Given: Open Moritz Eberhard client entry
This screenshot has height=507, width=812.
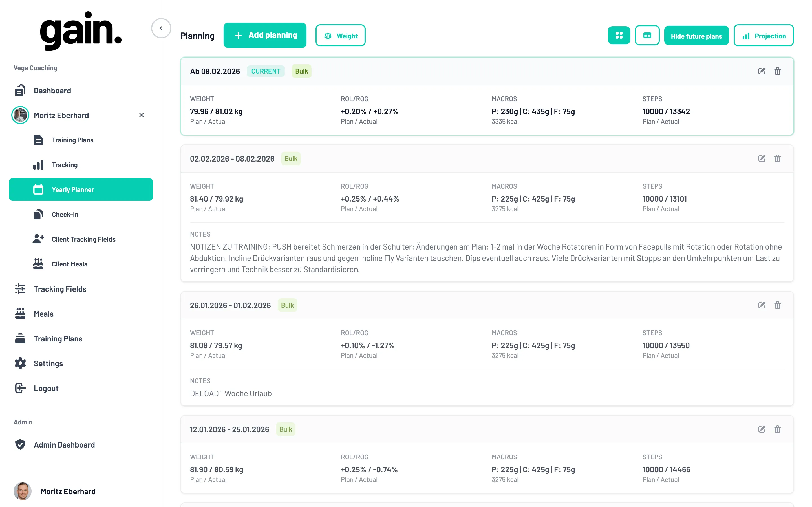Looking at the screenshot, I should (61, 115).
